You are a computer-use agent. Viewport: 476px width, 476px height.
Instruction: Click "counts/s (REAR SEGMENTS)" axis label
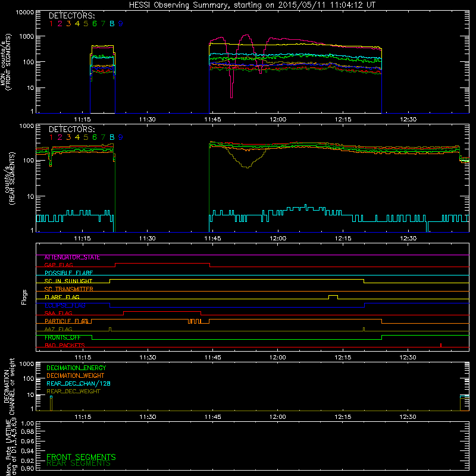click(8, 178)
